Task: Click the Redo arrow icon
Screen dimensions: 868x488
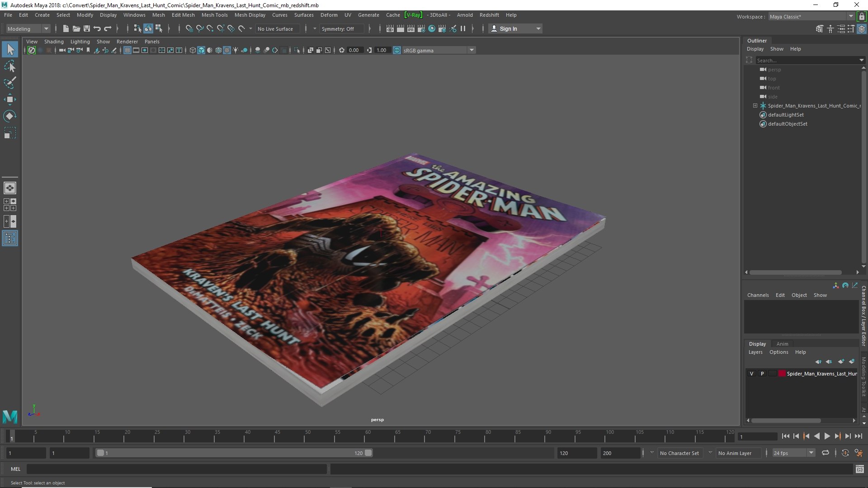Action: pyautogui.click(x=108, y=28)
